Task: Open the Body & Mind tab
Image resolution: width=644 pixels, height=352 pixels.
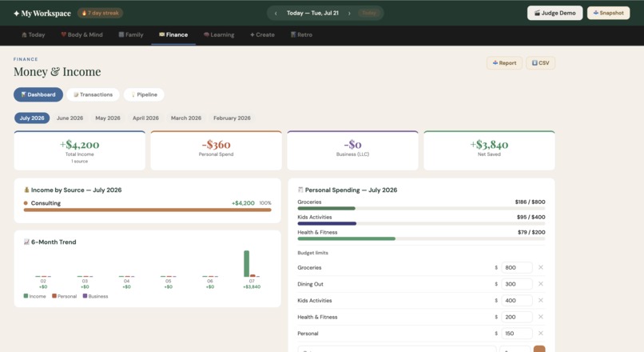Action: tap(81, 35)
